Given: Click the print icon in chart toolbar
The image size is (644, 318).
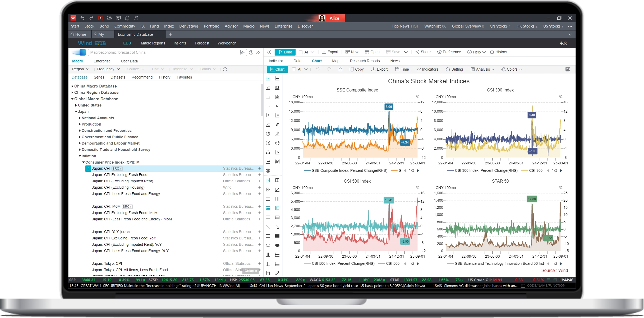Looking at the screenshot, I should pos(340,69).
